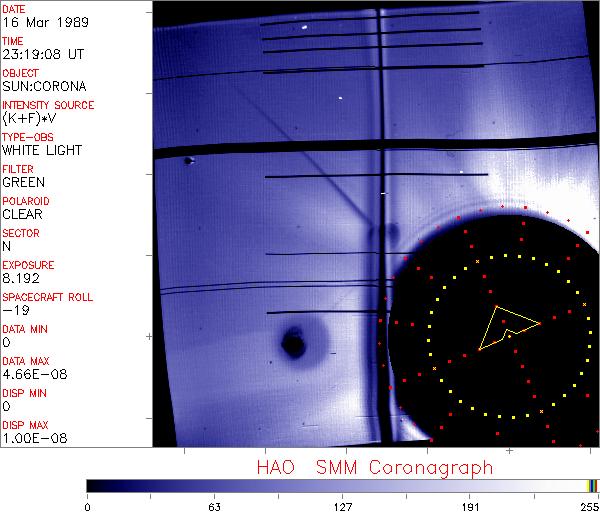Click the HAO SMM Coronagraph title

tap(375, 467)
